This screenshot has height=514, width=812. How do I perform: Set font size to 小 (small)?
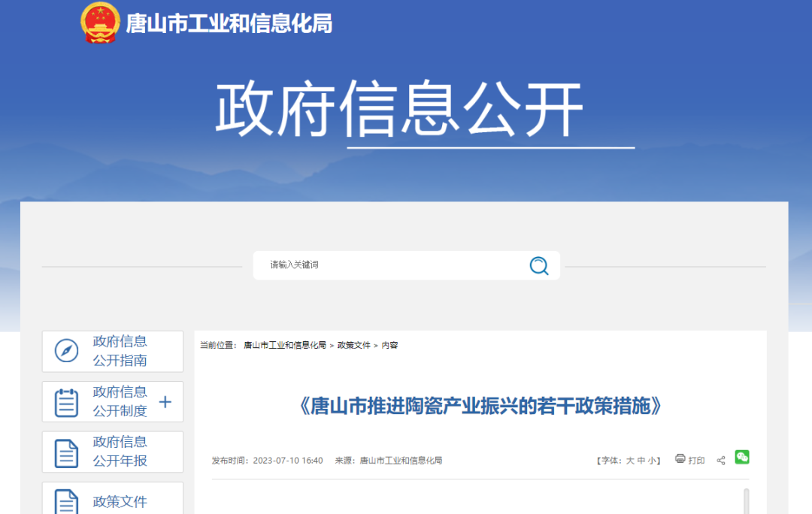click(652, 461)
